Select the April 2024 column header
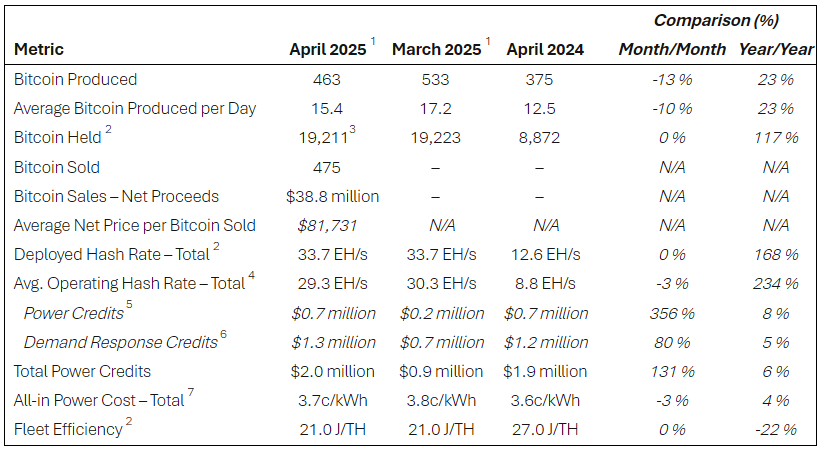 point(545,49)
